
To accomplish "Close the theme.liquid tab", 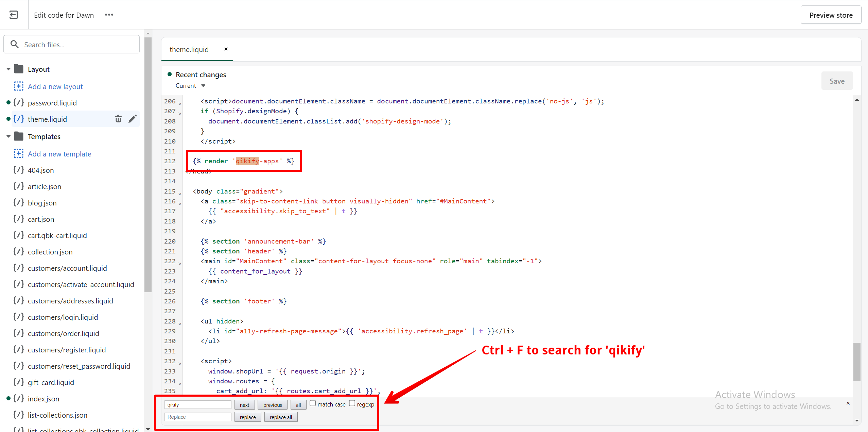I will (226, 49).
